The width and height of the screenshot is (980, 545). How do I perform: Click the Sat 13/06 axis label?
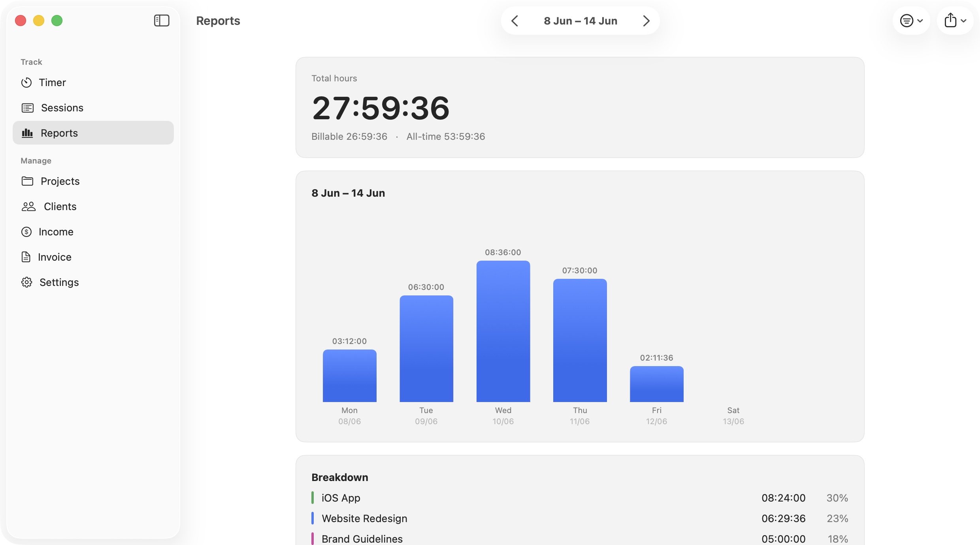[x=733, y=416]
